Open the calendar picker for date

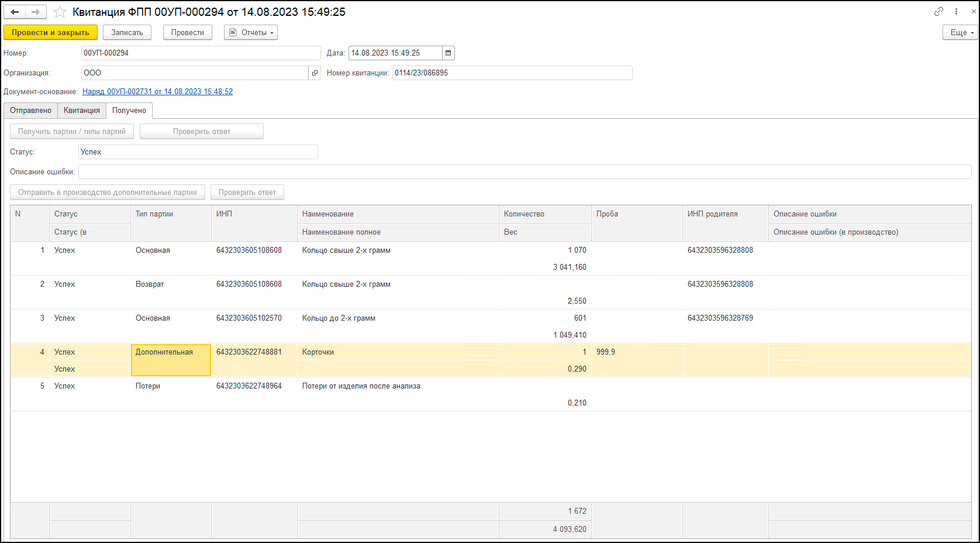click(x=448, y=53)
